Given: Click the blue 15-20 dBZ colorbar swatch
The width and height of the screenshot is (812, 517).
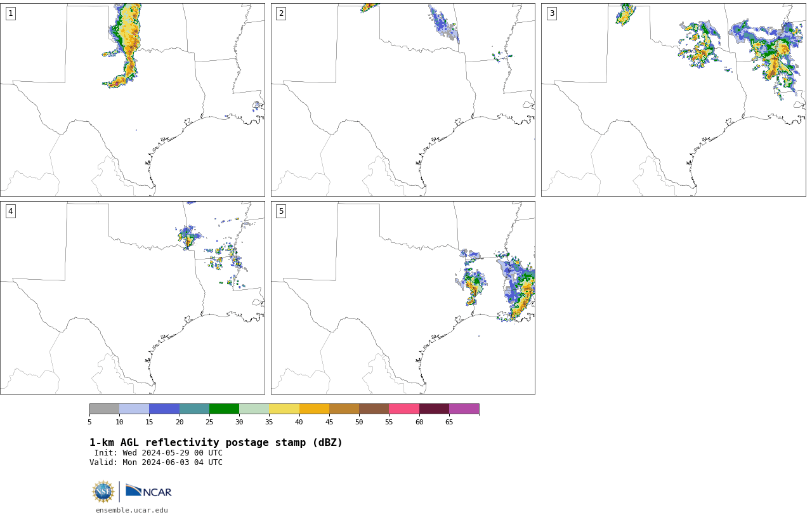Looking at the screenshot, I should 164,409.
